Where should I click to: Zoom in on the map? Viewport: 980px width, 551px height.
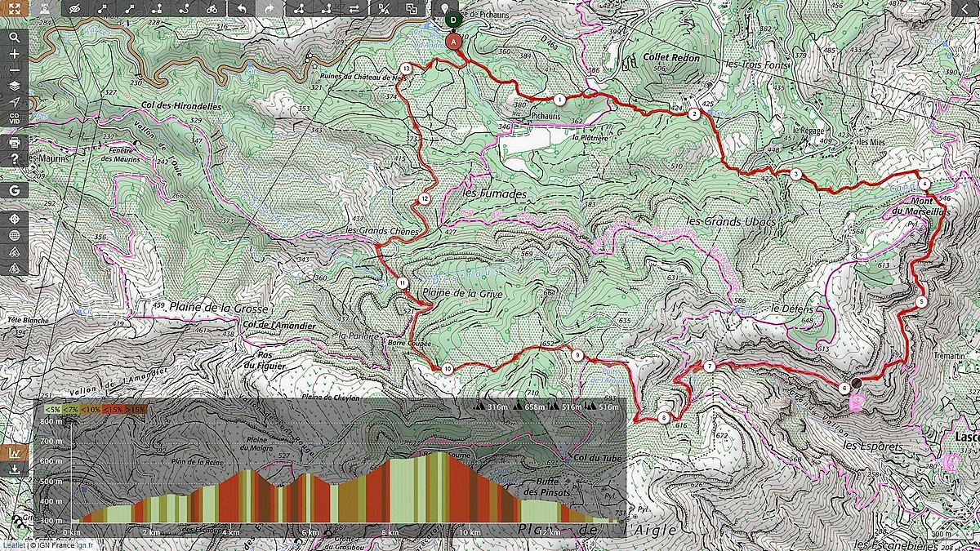click(15, 53)
